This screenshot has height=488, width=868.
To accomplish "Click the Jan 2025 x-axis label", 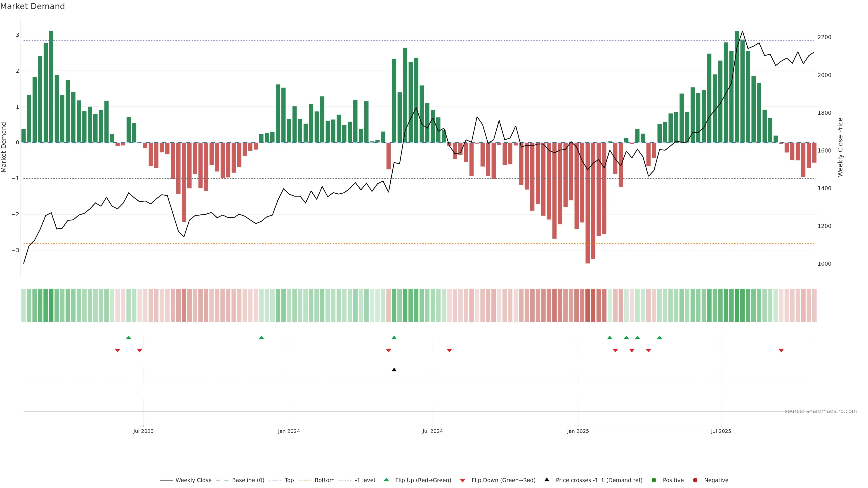I will (578, 431).
